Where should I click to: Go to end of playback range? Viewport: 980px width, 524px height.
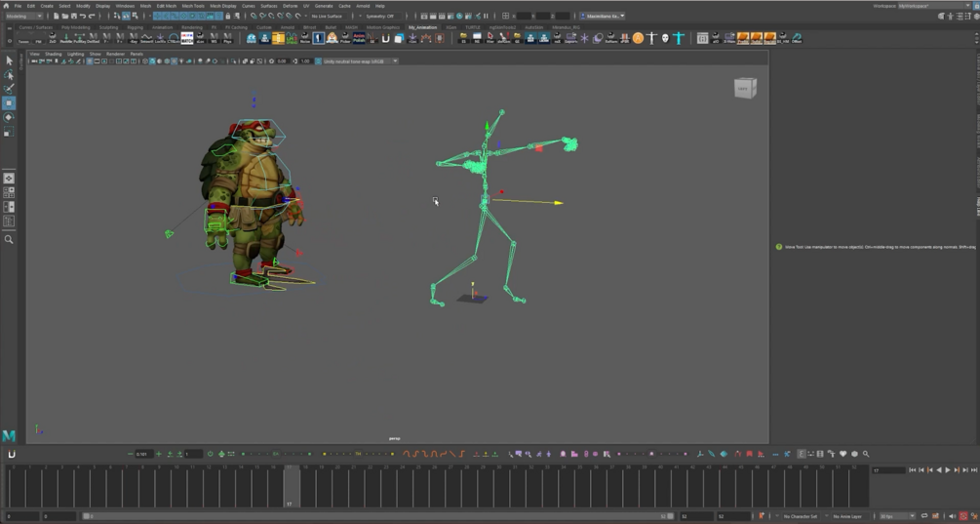click(x=974, y=470)
